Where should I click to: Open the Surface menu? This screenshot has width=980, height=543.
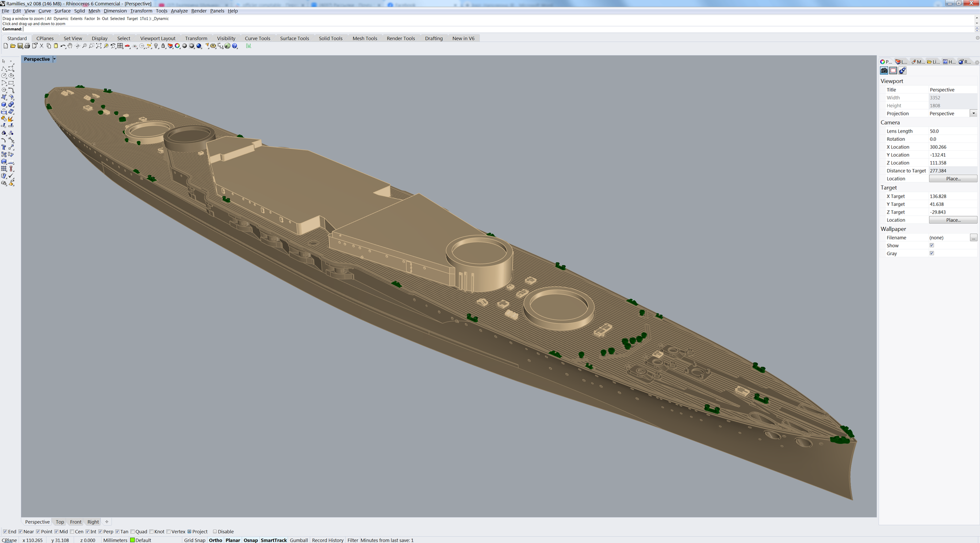[62, 11]
